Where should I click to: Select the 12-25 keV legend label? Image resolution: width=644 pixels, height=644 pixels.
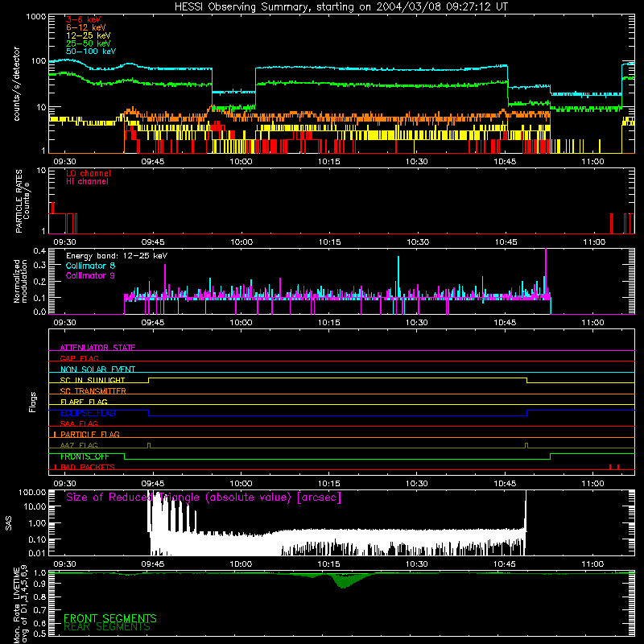[89, 35]
